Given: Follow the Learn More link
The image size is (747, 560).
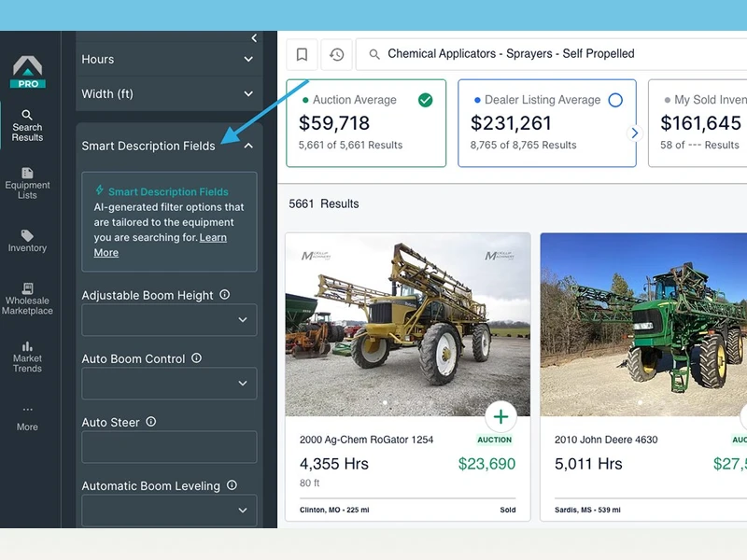Looking at the screenshot, I should coord(160,245).
